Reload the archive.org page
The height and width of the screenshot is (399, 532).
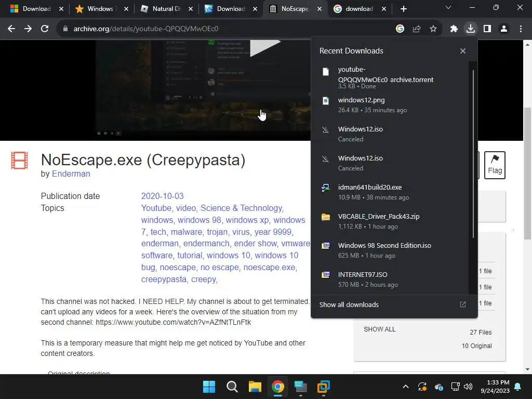tap(45, 29)
